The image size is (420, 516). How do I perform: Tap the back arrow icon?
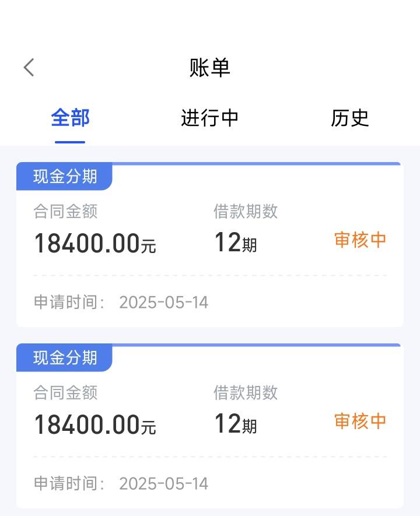(x=29, y=68)
